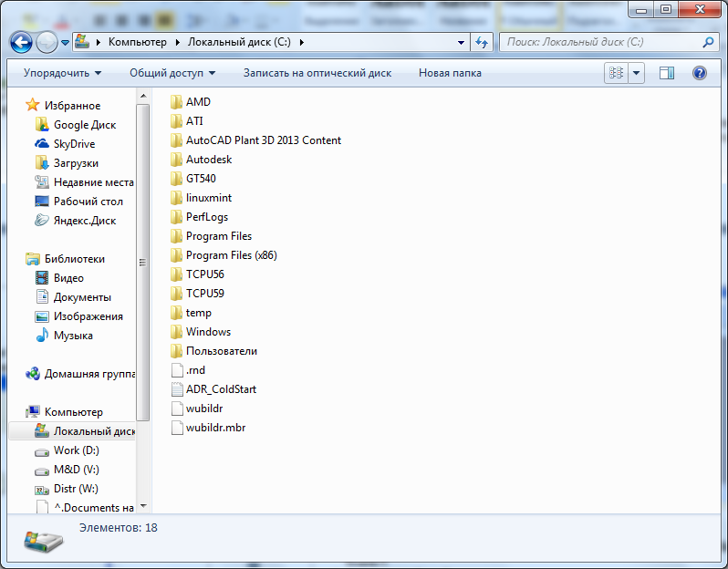The image size is (728, 569).
Task: Open Недавние места
Action: (x=85, y=182)
